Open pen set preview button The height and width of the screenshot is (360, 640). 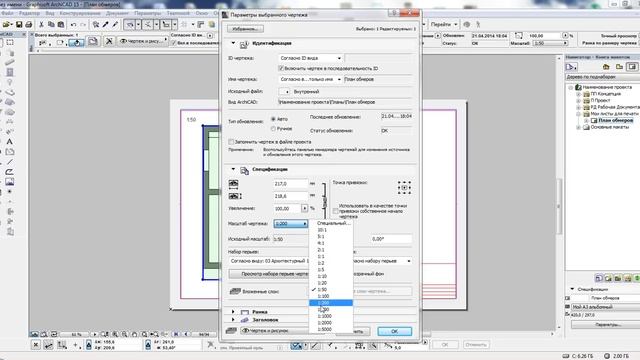269,274
